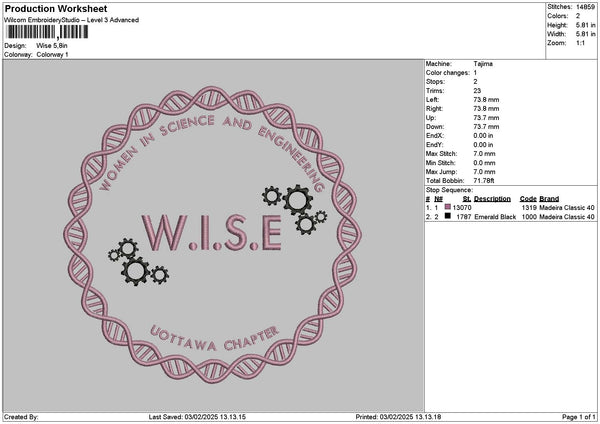Click the 'Stop Sequence:' heading
600x424 pixels.
coord(449,190)
